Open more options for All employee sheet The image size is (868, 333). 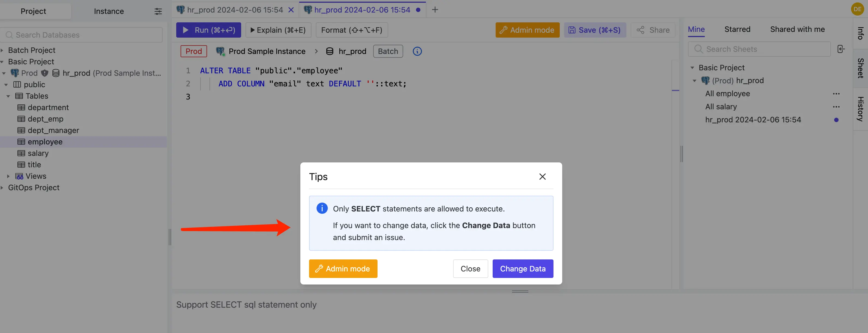pos(836,93)
